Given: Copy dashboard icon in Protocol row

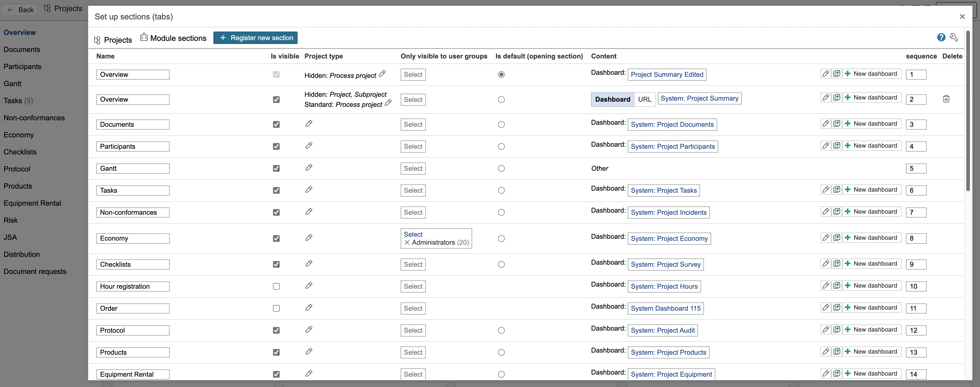Looking at the screenshot, I should [x=837, y=330].
